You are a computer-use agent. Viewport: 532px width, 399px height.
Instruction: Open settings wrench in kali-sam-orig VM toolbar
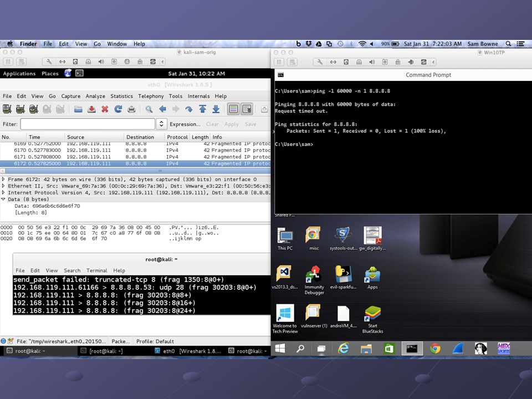(49, 62)
